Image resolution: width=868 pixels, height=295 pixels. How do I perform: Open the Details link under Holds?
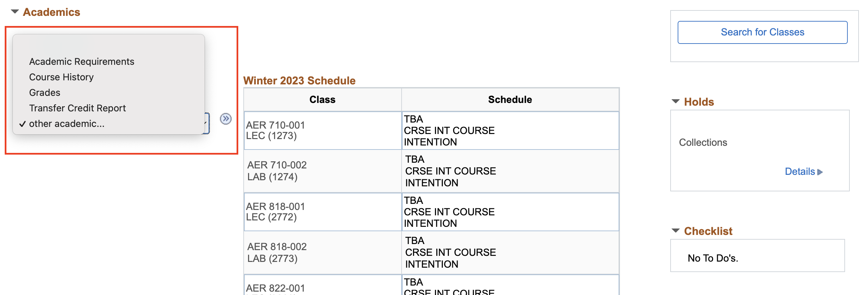(799, 171)
